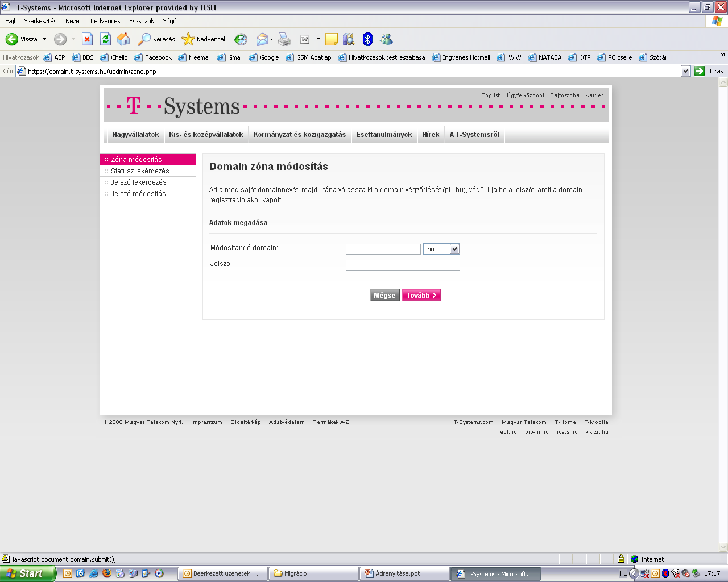Switch site to English link

coord(491,95)
